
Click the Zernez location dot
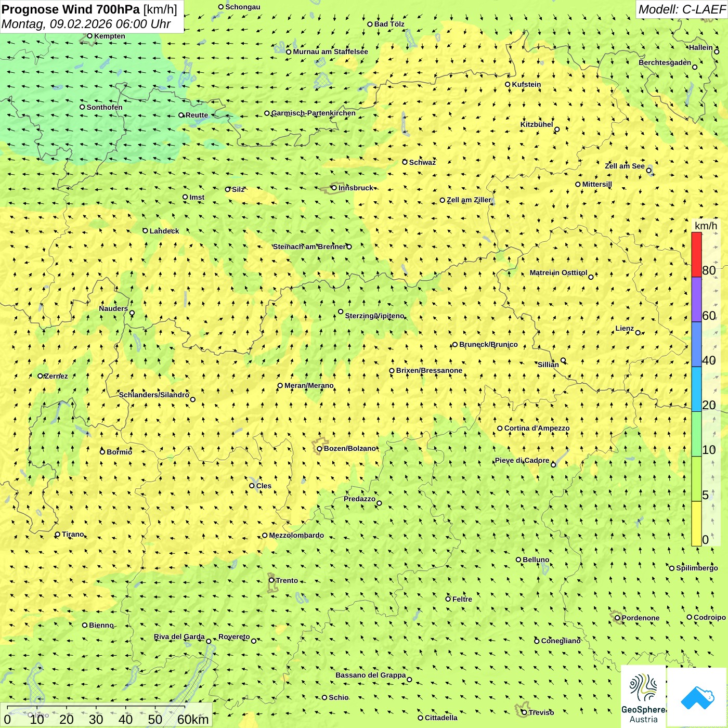40,376
